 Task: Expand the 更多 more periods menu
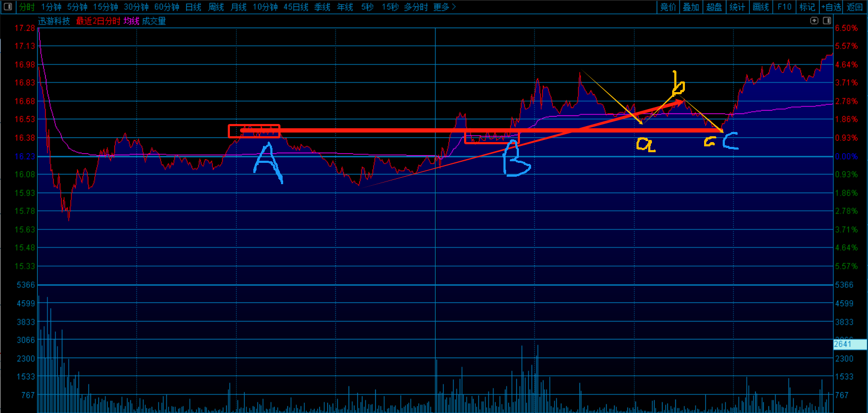click(x=444, y=7)
